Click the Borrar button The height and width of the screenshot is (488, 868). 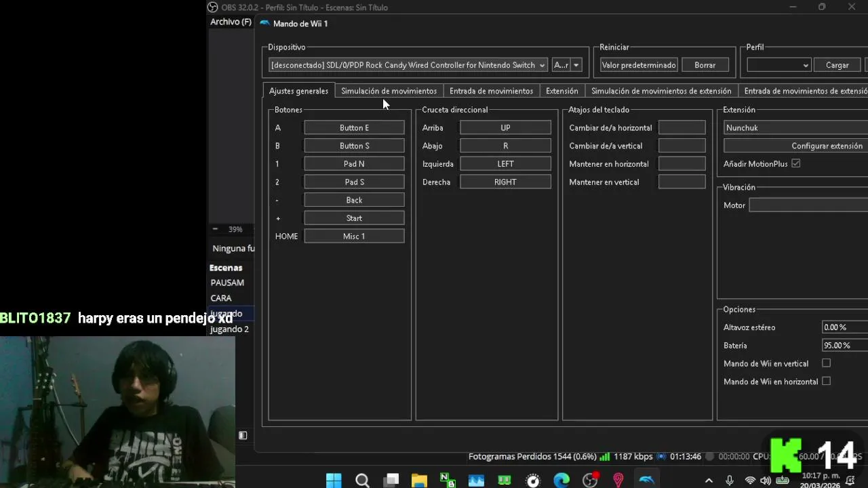[705, 65]
